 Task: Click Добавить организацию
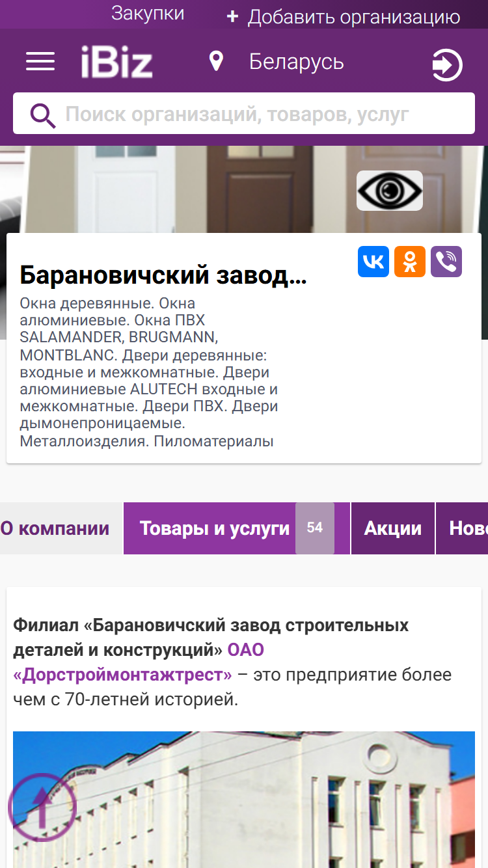[343, 17]
